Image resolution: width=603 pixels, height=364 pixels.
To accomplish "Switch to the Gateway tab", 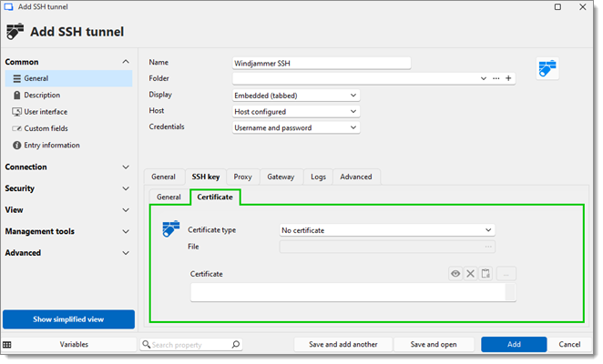I will pyautogui.click(x=281, y=177).
